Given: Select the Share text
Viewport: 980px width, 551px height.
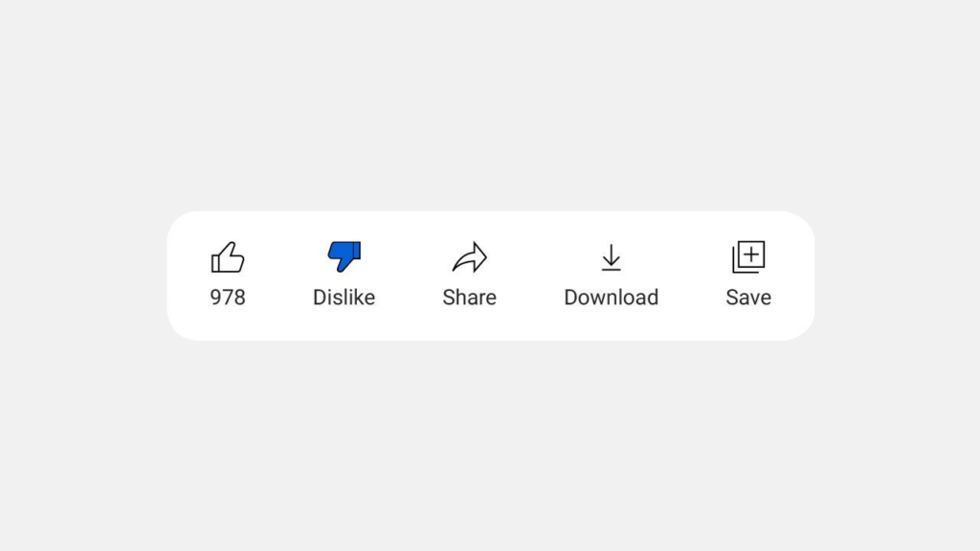Looking at the screenshot, I should click(x=469, y=298).
